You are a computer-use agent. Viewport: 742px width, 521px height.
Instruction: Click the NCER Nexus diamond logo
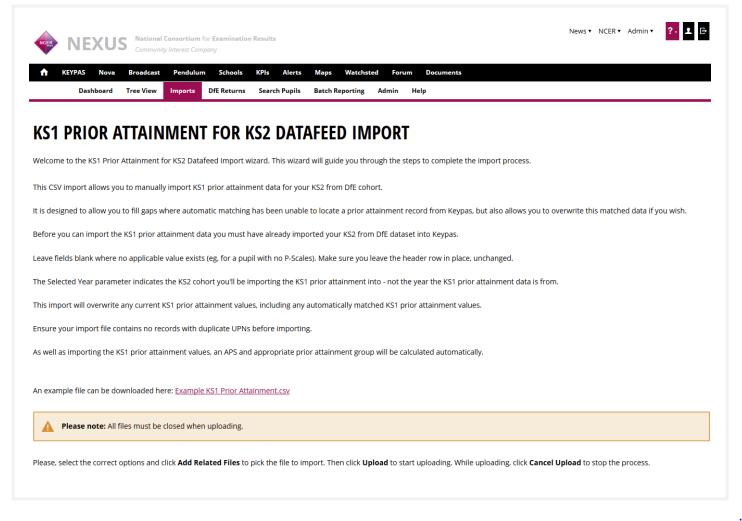[x=46, y=43]
